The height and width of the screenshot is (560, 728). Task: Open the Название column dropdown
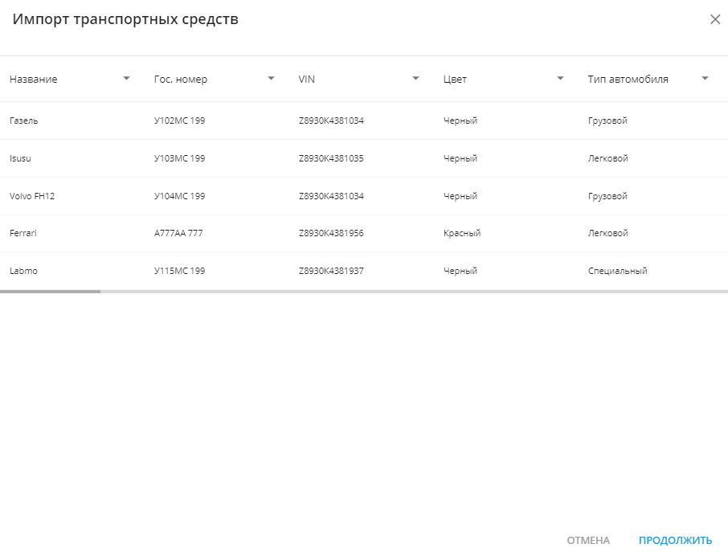pyautogui.click(x=126, y=79)
